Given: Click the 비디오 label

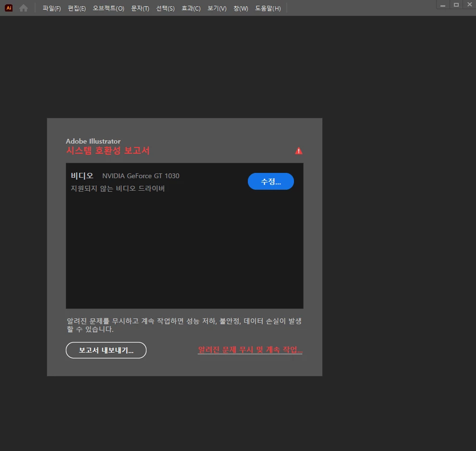Looking at the screenshot, I should click(82, 176).
